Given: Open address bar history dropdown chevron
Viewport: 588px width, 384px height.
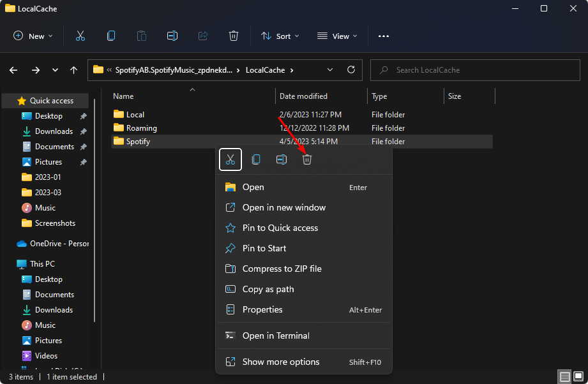Looking at the screenshot, I should 330,70.
